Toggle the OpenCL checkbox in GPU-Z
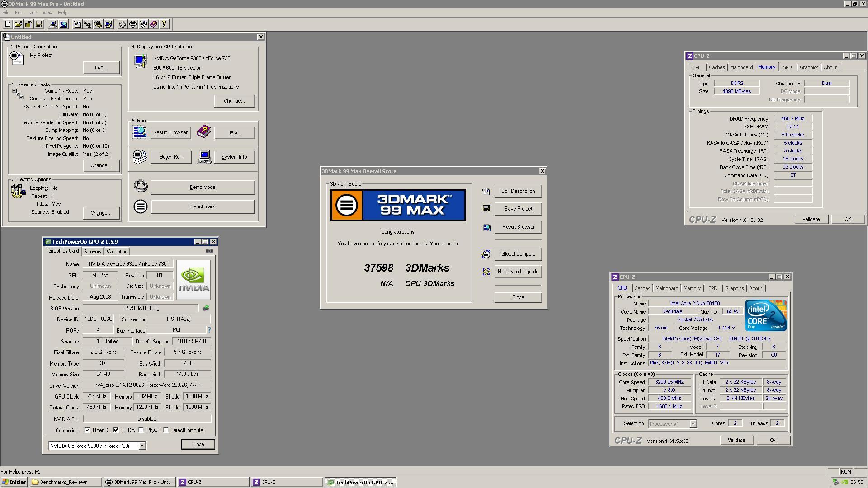Viewport: 868px width, 488px height. pos(87,430)
